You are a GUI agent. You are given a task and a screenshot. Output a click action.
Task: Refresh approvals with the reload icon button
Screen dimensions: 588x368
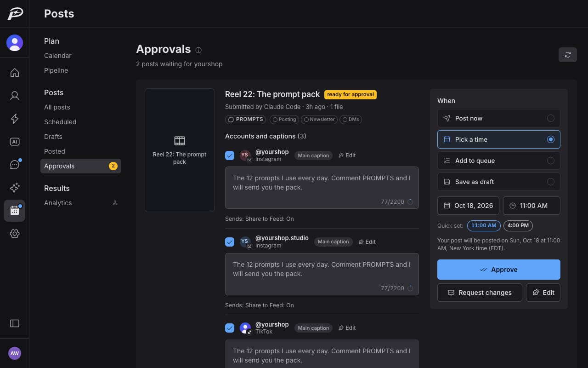[568, 55]
